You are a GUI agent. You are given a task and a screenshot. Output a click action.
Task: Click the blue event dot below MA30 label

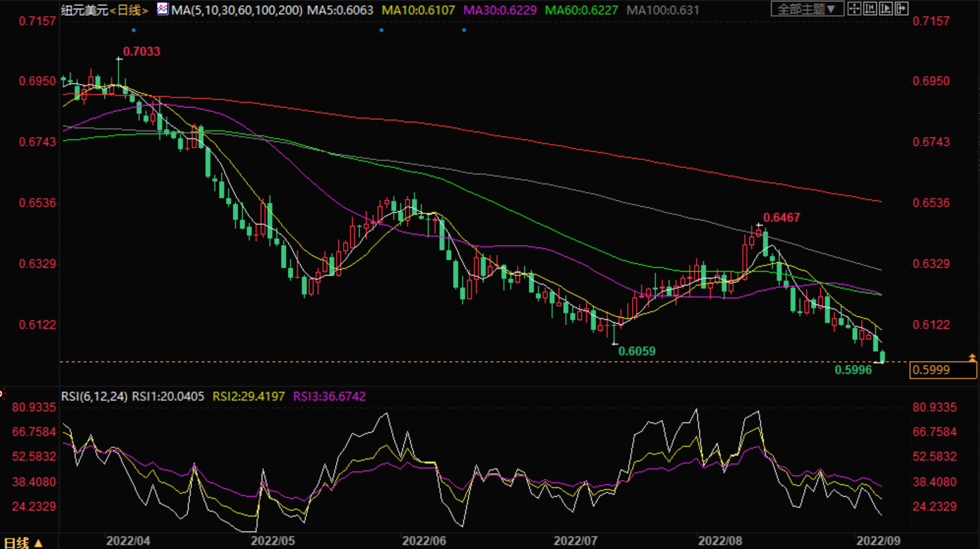[464, 30]
